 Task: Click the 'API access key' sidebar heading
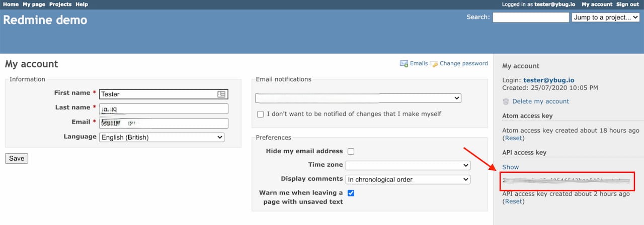tap(524, 152)
